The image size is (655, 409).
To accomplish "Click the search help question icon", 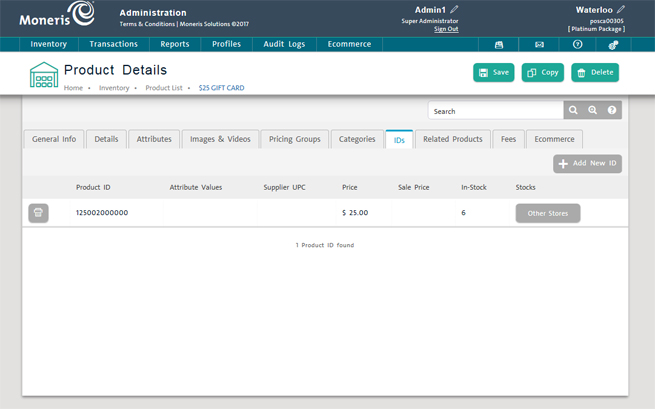I will 612,111.
